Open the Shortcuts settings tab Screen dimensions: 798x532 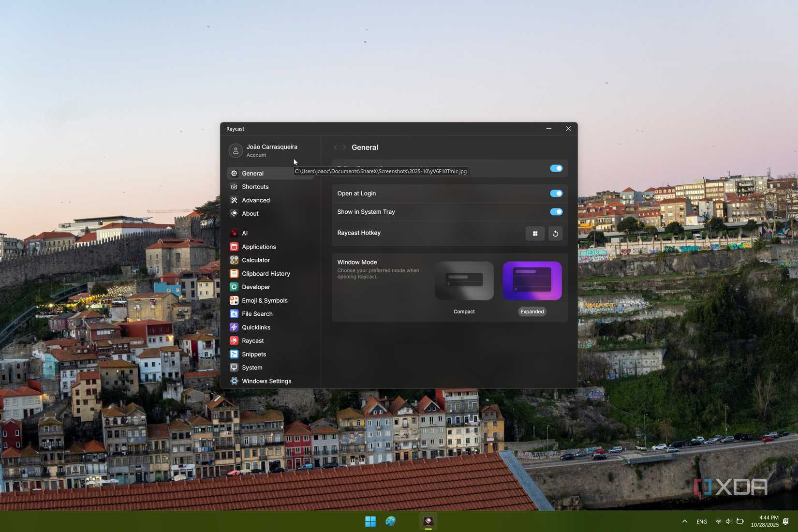(x=270, y=187)
